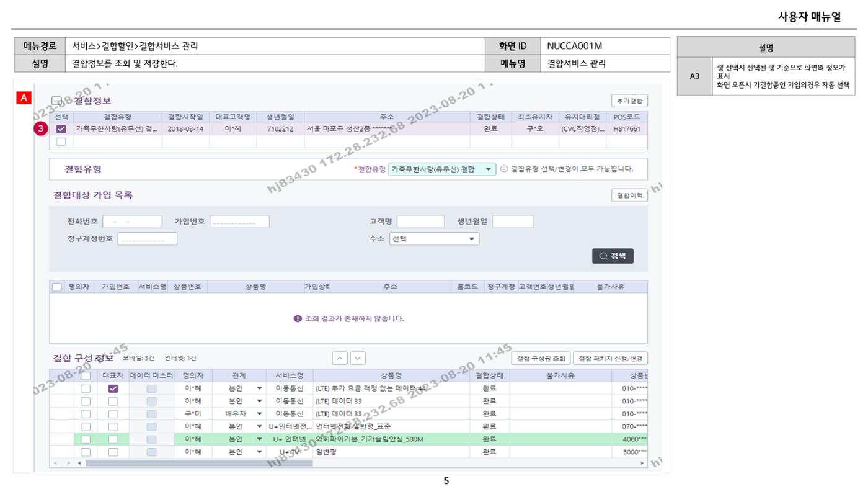Check 대표자 checkbox in the U+TV 일반형 row

(x=113, y=452)
